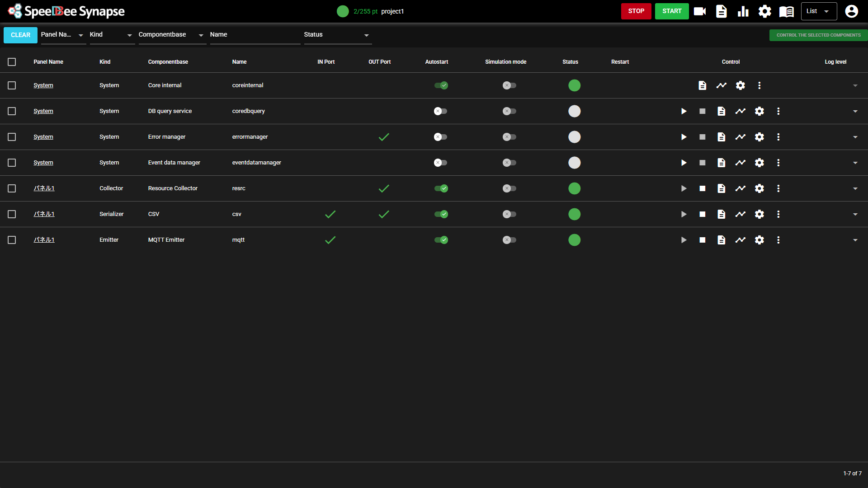The height and width of the screenshot is (488, 868).
Task: Click the user account icon
Action: (851, 11)
